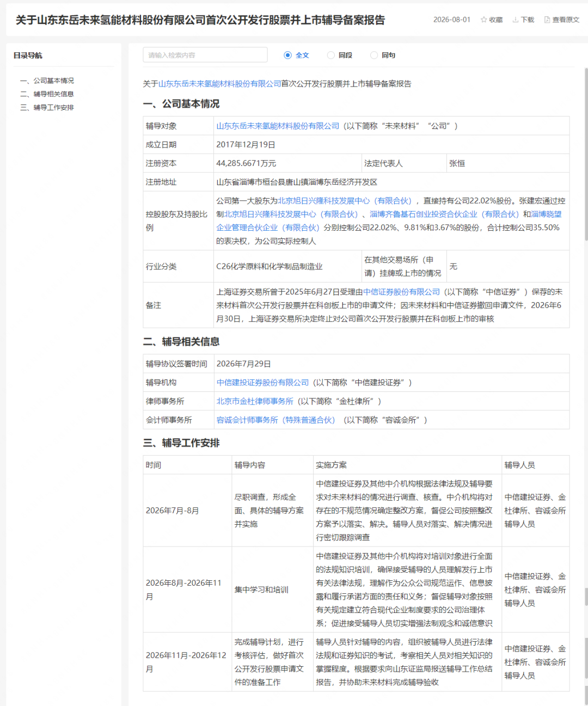
Task: Click the 一、公司基本情况 section heading
Action: coord(181,104)
